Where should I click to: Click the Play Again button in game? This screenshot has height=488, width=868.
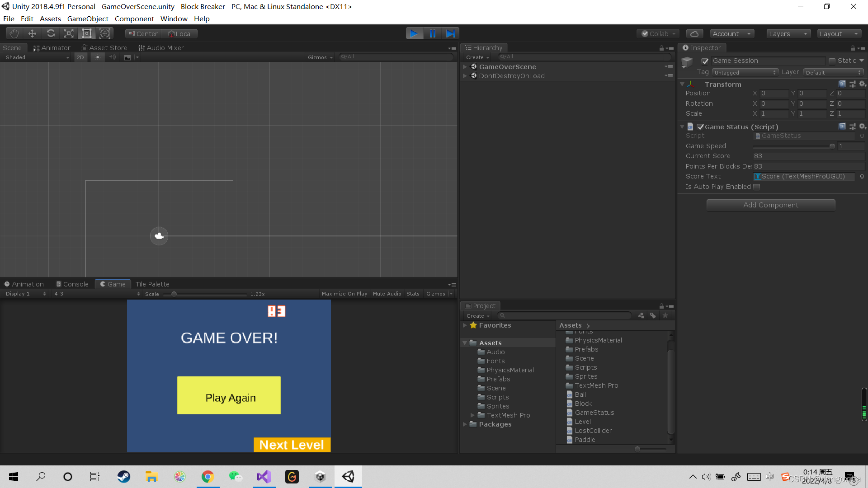point(229,395)
